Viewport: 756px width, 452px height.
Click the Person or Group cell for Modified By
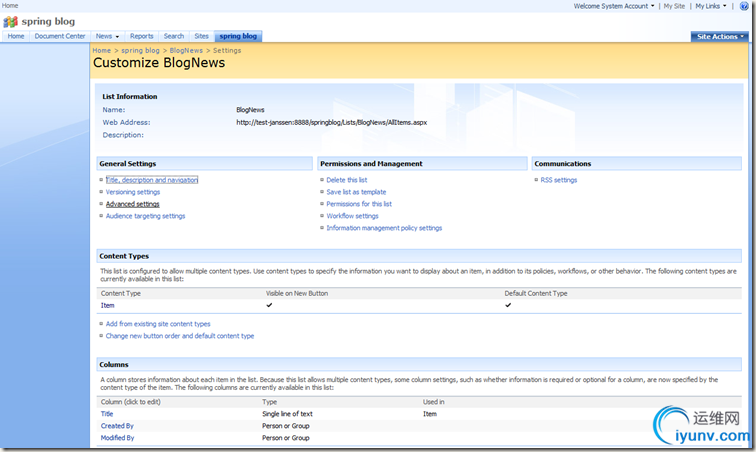[286, 438]
